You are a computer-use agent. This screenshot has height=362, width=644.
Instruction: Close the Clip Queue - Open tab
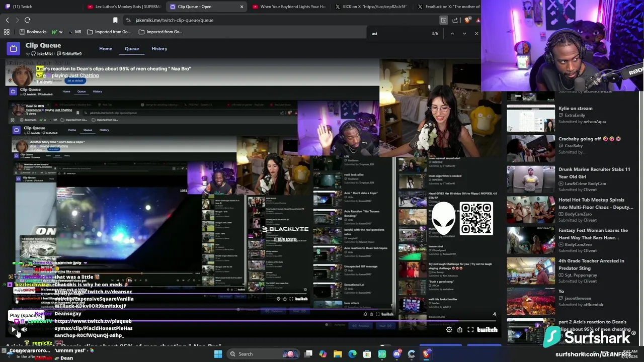[242, 7]
